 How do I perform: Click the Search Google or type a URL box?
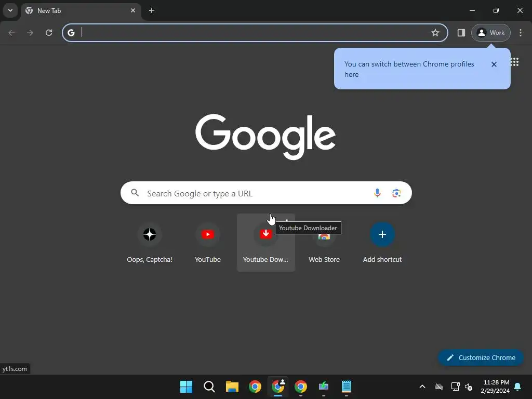(x=266, y=193)
